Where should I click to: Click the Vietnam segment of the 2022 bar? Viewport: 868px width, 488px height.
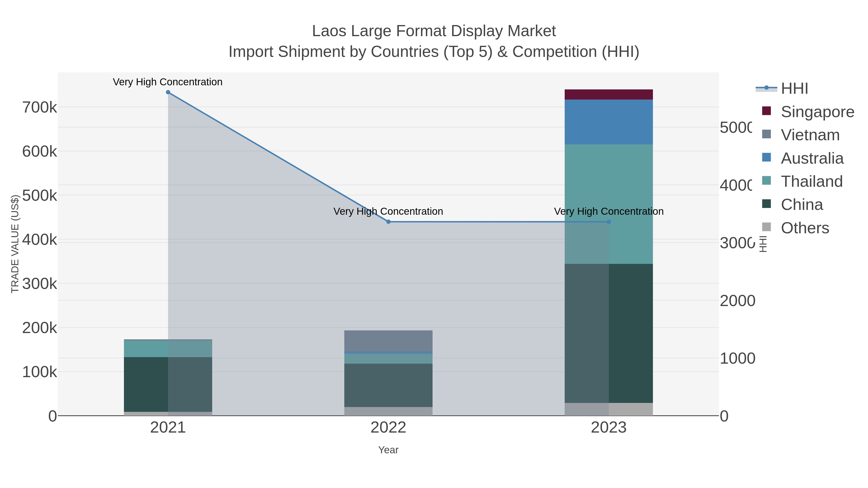point(388,341)
